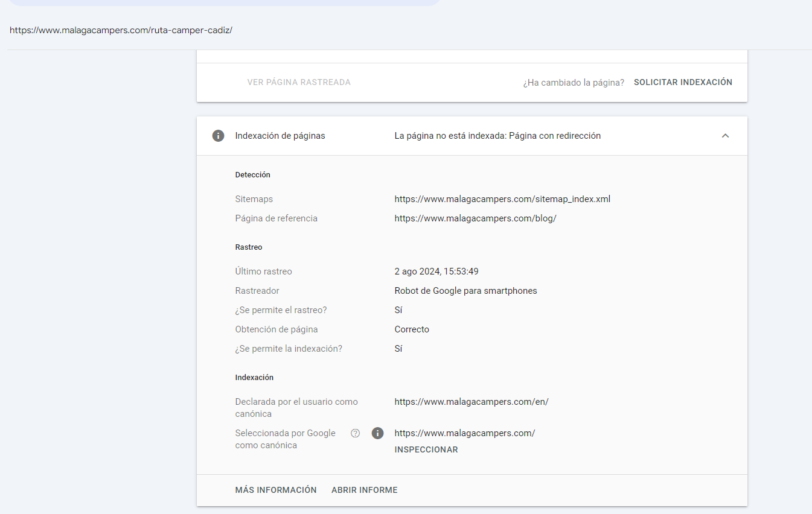The height and width of the screenshot is (514, 812).
Task: Click Declarada por el usuario como canónica label
Action: pos(296,408)
